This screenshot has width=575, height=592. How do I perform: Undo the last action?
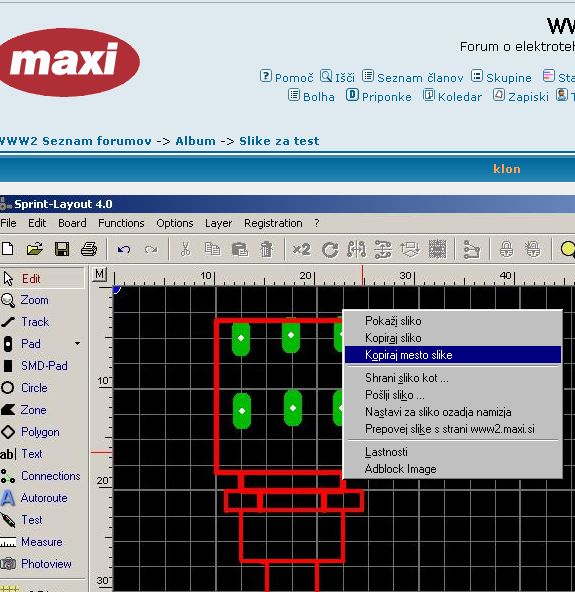coord(123,249)
